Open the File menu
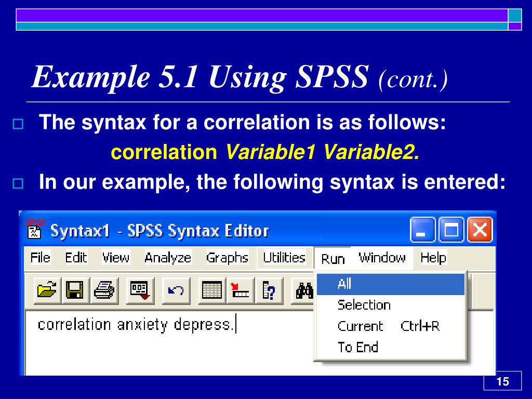 click(41, 258)
